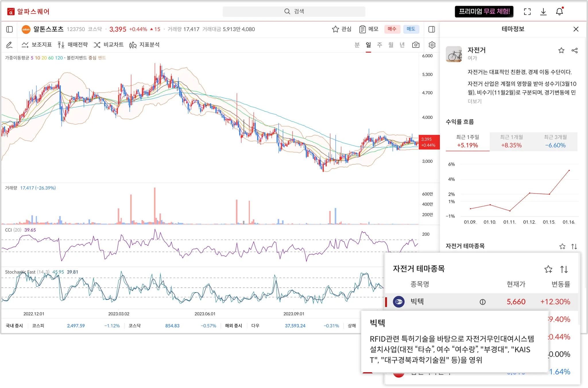Show 빅텍 info tooltip icon
Screen dimensions: 588x388
click(x=483, y=302)
